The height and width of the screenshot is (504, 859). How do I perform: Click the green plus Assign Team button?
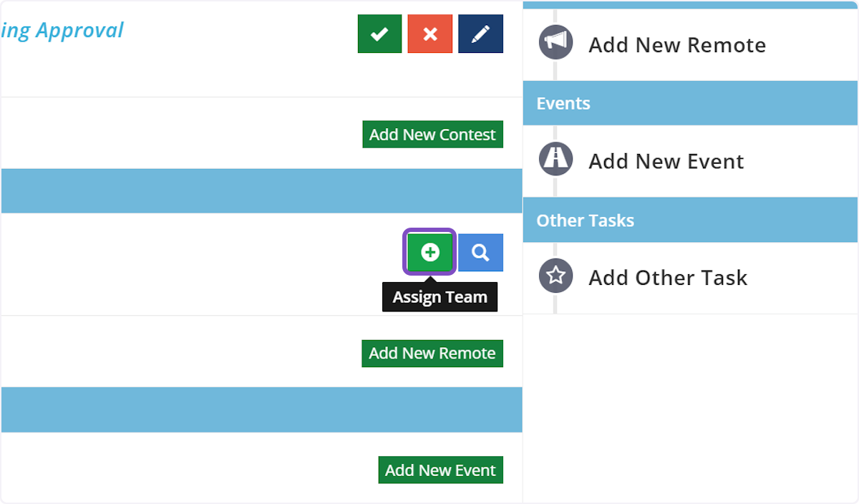429,252
